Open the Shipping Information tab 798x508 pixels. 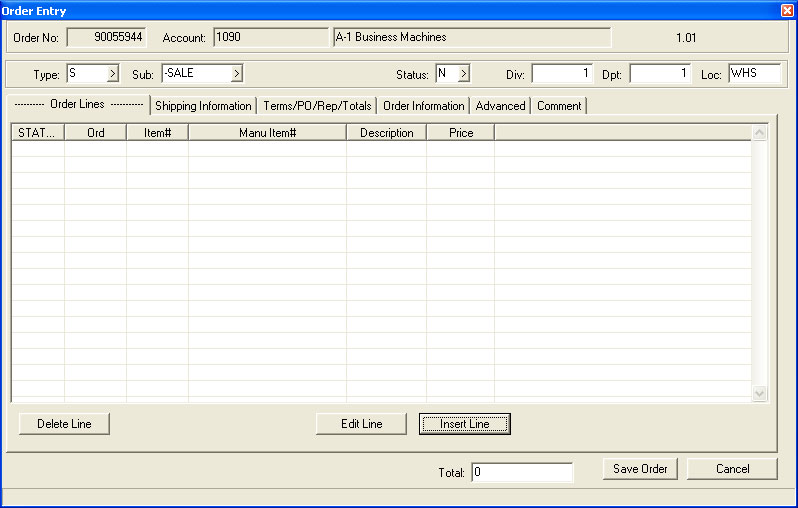203,106
